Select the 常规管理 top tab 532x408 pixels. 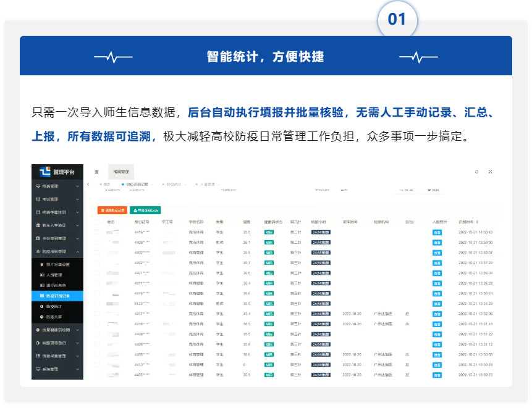[x=121, y=172]
